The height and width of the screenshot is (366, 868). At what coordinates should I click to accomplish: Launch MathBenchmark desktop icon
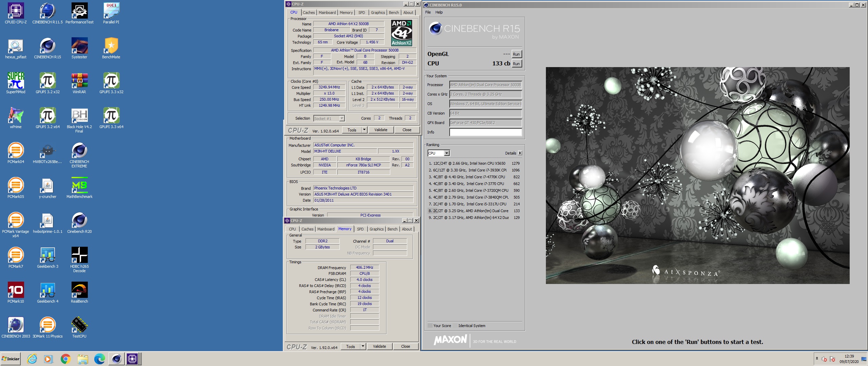(x=79, y=188)
